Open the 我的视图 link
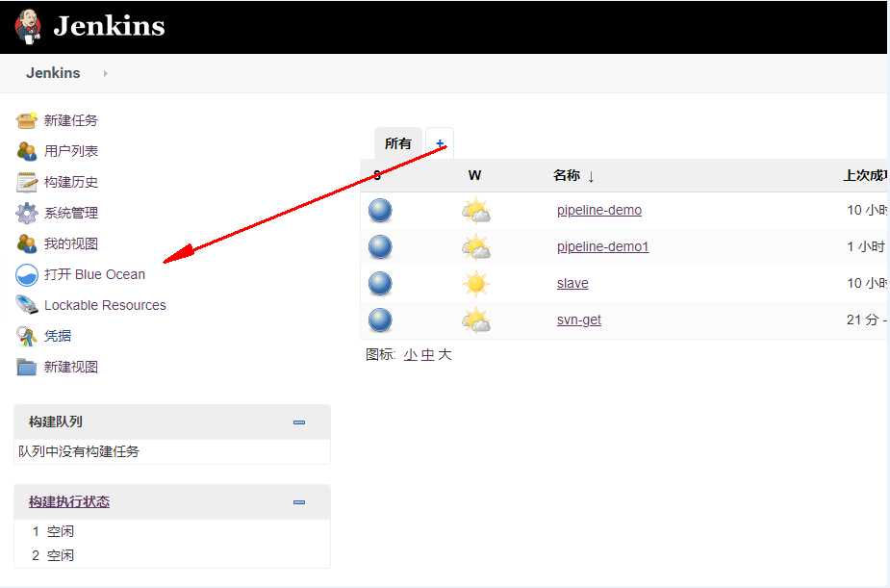The height and width of the screenshot is (588, 890). 71,243
